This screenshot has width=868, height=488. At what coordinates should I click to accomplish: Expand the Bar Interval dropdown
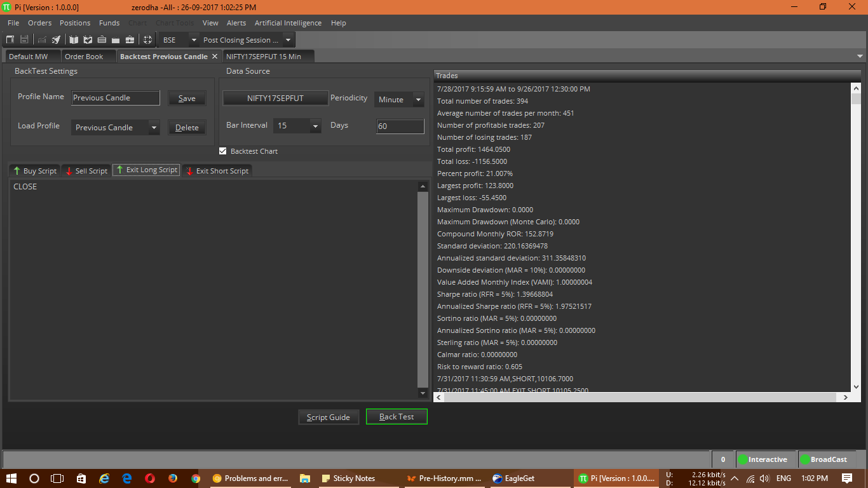pyautogui.click(x=315, y=126)
